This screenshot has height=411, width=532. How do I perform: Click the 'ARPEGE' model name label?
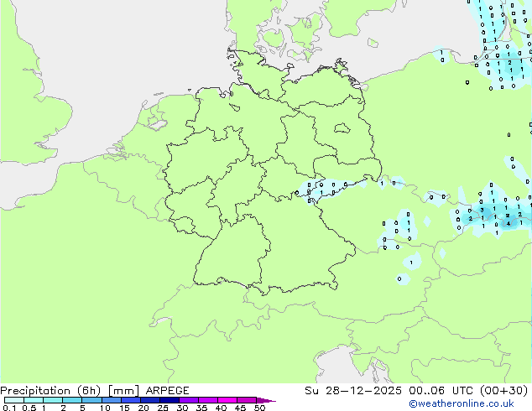[x=167, y=391]
